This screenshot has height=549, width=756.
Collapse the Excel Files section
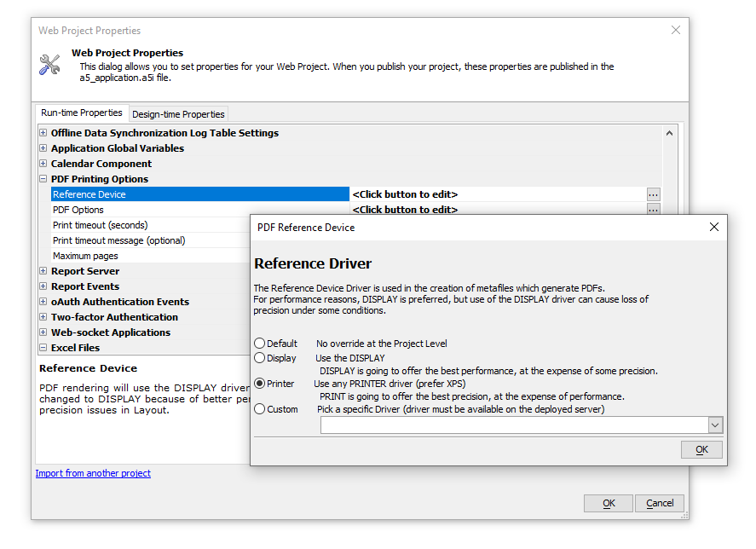click(43, 347)
